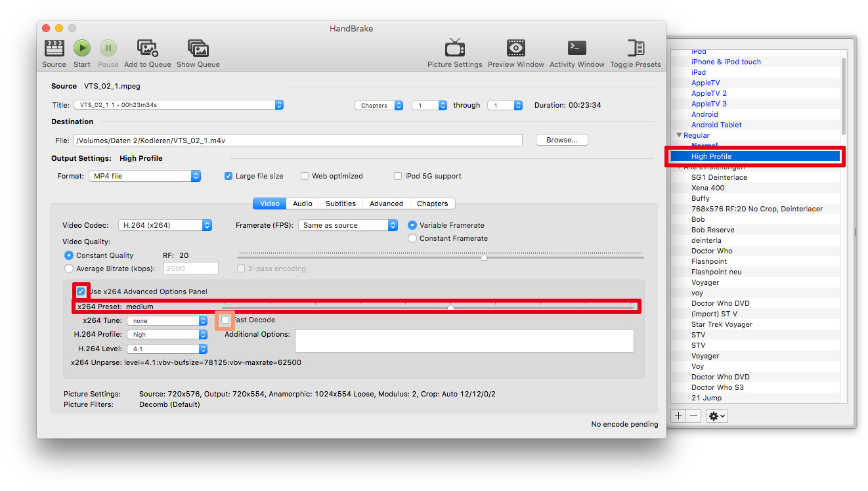
Task: Enable the iPod 5G support checkbox
Action: point(398,176)
